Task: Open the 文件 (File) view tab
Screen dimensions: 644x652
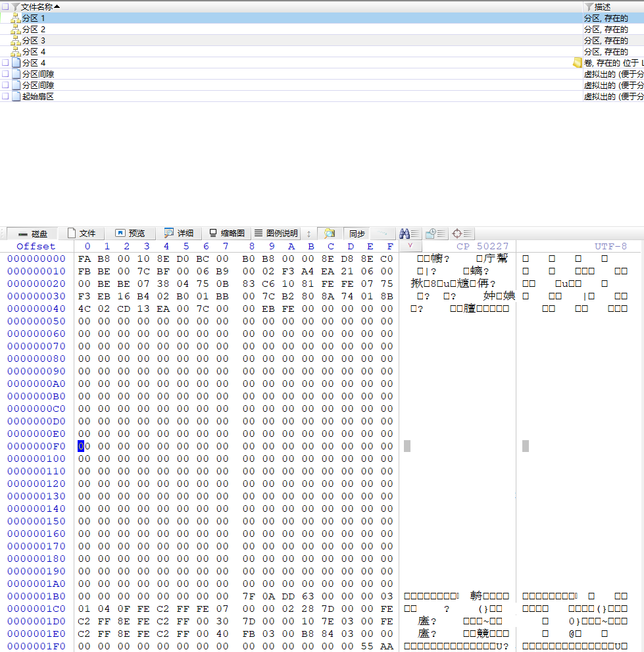Action: point(82,234)
